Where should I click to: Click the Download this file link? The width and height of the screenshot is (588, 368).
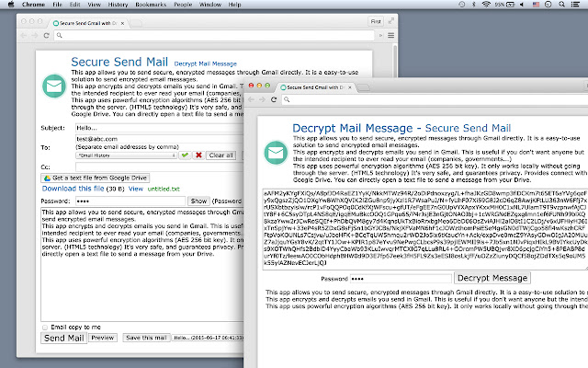[73, 189]
